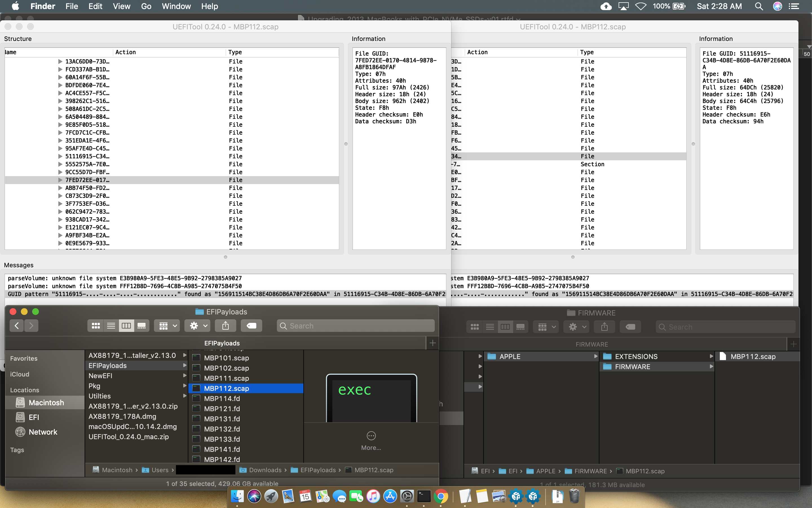Viewport: 812px width, 508px height.
Task: Open Messages from the Dock
Action: tap(339, 496)
